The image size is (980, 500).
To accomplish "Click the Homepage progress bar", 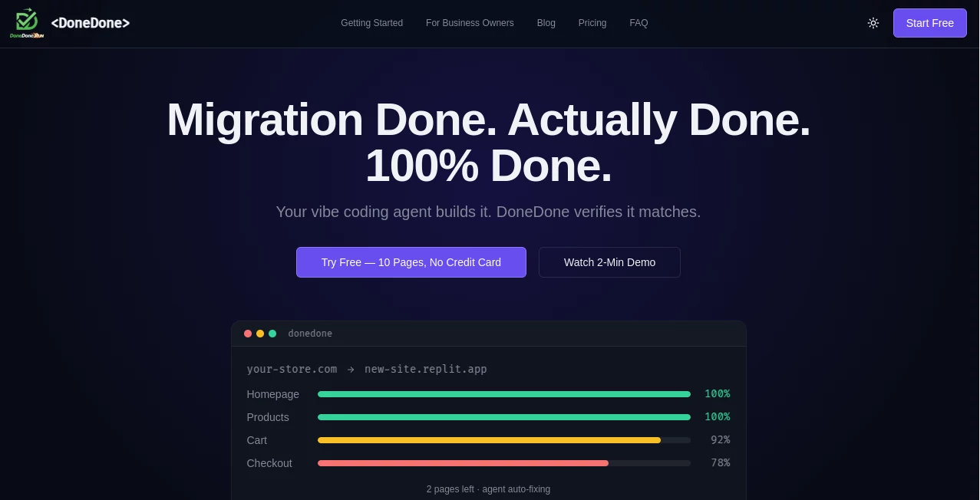I will click(504, 394).
